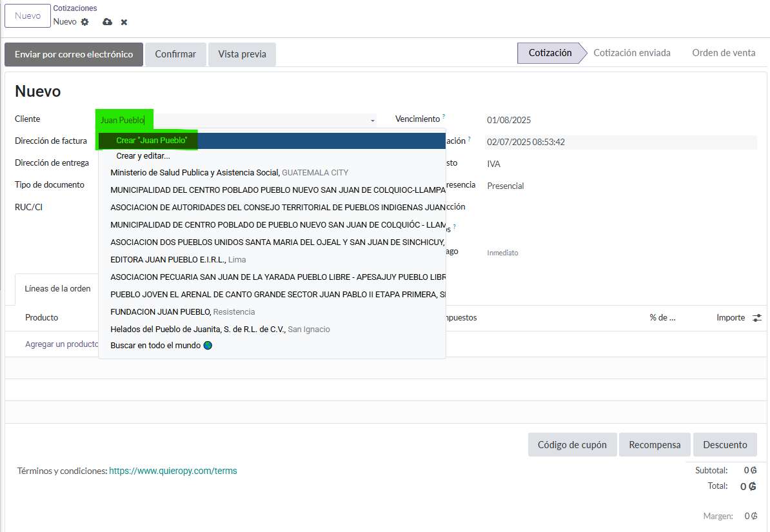Click Agregar un producto link

62,344
